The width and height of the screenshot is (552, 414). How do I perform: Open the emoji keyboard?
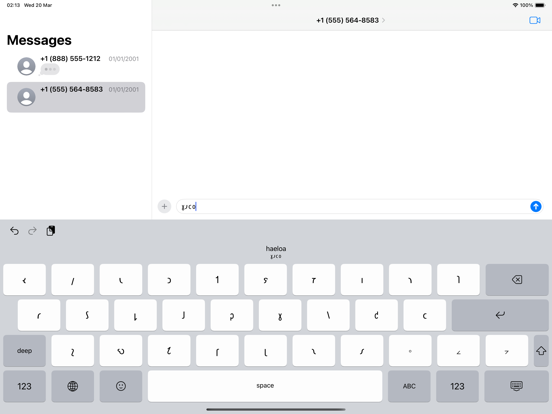(x=121, y=386)
